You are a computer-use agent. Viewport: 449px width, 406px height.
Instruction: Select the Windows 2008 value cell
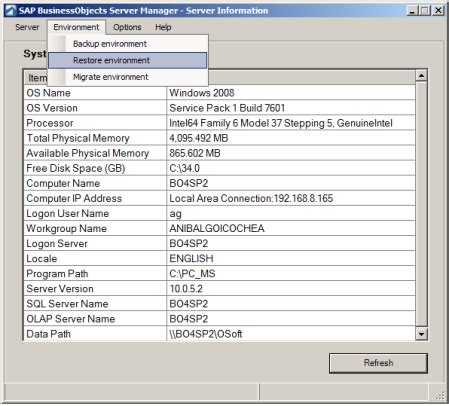click(291, 93)
